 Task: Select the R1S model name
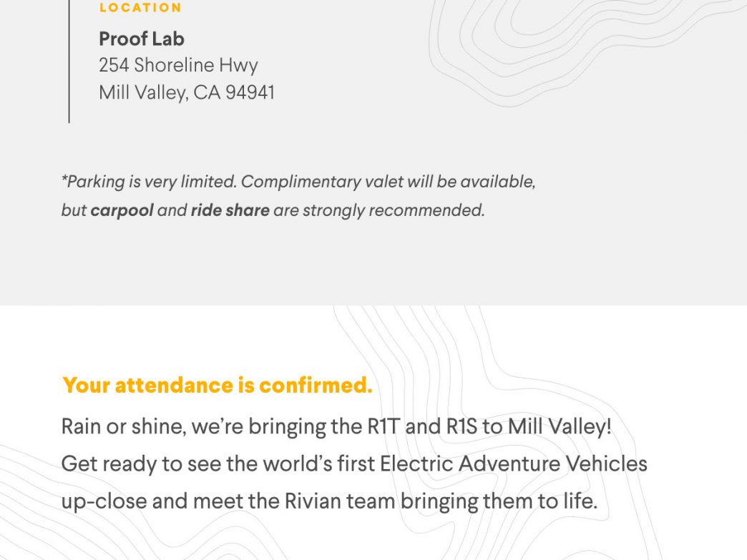coord(462,426)
